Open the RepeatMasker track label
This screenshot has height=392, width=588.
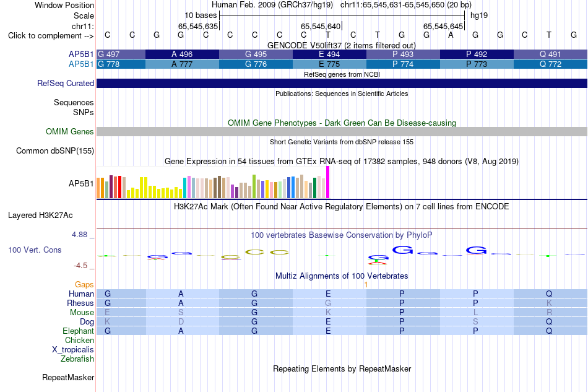click(68, 377)
